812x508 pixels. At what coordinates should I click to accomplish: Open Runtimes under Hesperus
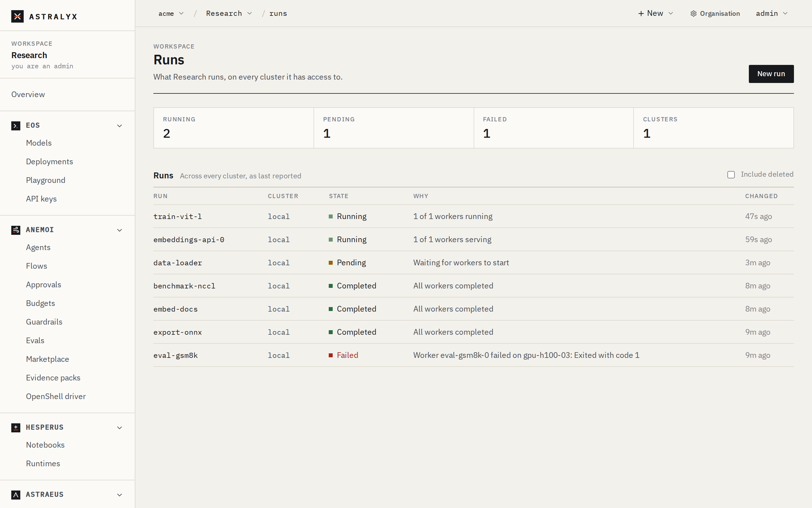coord(43,464)
